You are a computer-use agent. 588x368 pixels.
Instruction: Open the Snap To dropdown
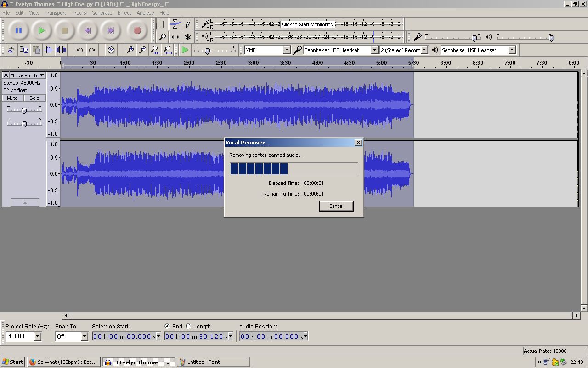point(84,336)
